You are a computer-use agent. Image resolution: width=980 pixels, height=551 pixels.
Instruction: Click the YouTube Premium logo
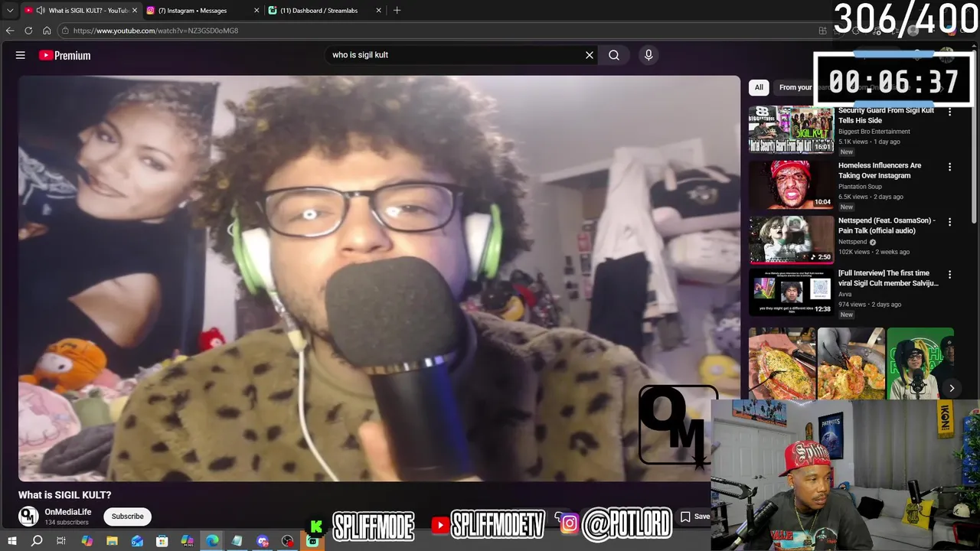pyautogui.click(x=64, y=55)
